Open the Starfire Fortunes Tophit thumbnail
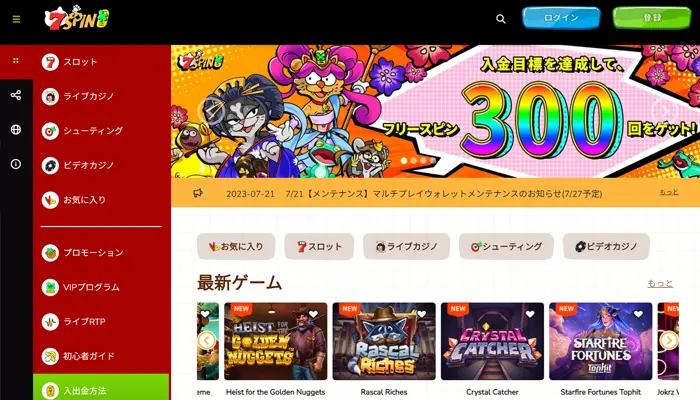This screenshot has width=700, height=400. point(600,341)
